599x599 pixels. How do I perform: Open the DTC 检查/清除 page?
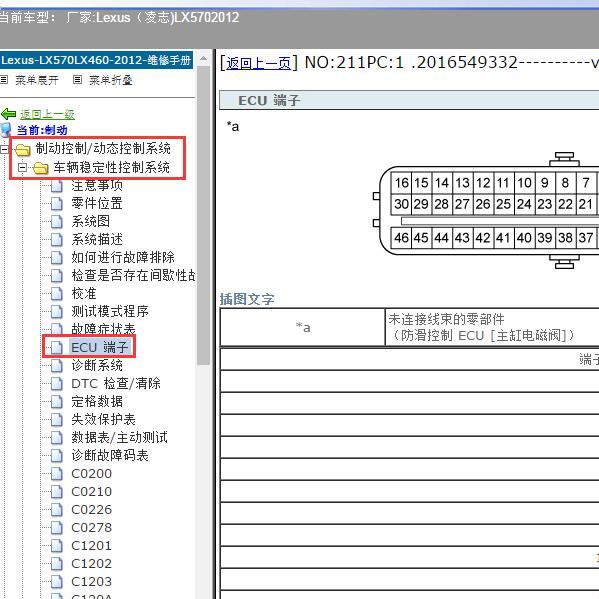point(116,383)
